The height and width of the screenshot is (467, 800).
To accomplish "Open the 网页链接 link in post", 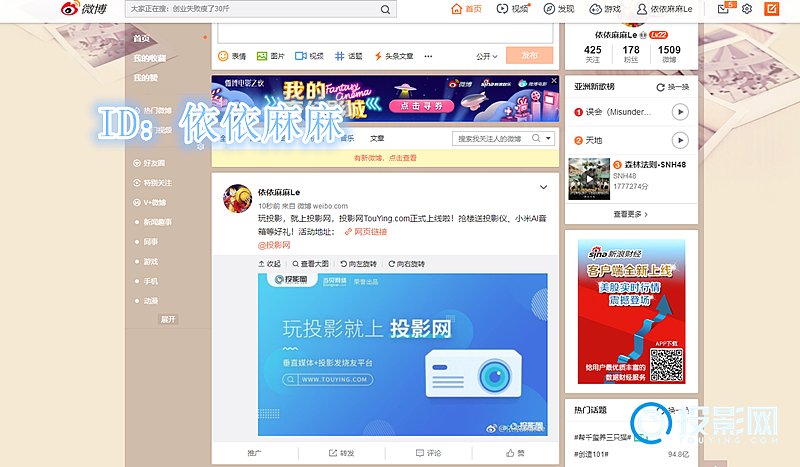I will pyautogui.click(x=366, y=232).
